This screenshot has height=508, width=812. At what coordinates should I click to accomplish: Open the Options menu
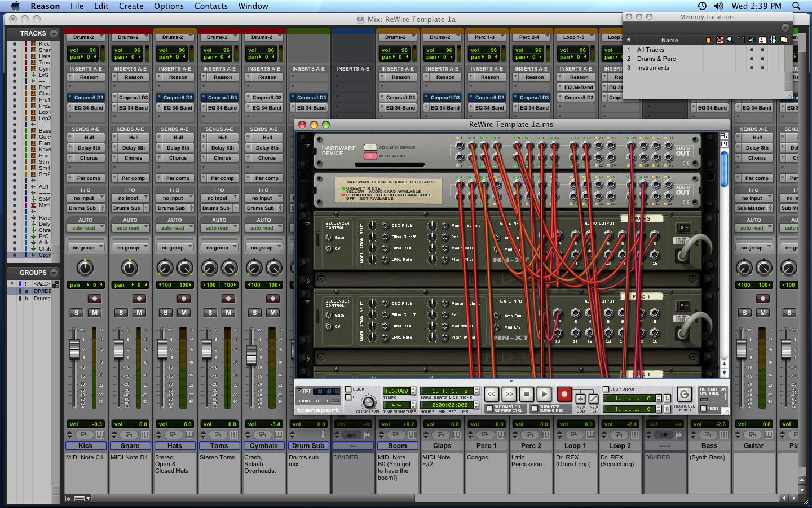[169, 6]
